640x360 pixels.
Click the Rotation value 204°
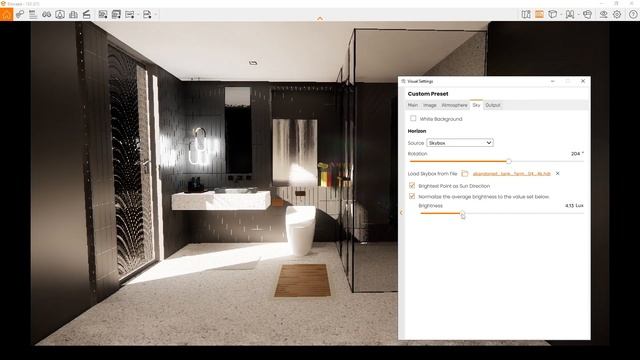(x=577, y=154)
